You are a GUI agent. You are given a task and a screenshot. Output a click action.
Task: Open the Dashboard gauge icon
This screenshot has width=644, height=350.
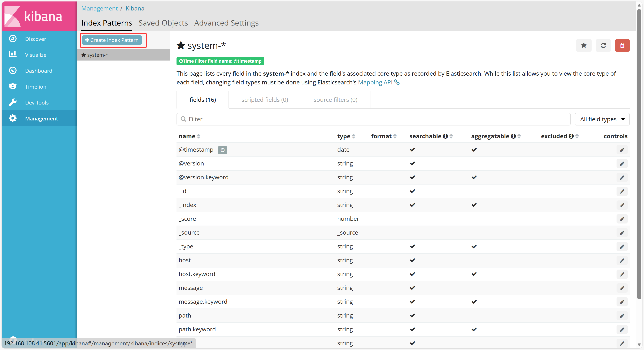(13, 71)
